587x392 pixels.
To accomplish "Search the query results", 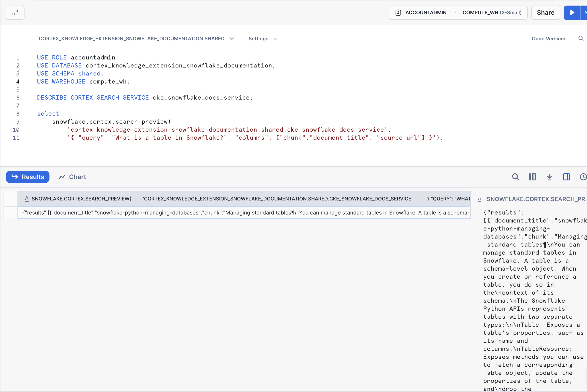I will [515, 177].
